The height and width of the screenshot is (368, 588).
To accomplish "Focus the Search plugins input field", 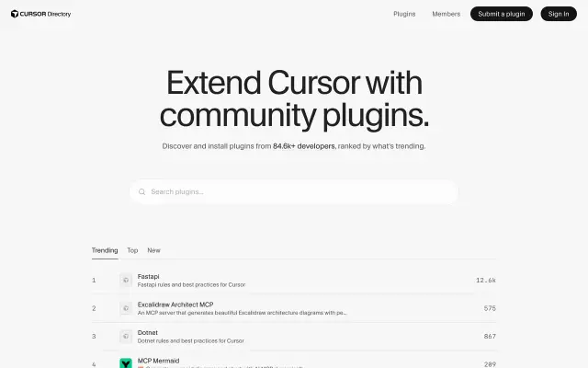I will pyautogui.click(x=294, y=192).
